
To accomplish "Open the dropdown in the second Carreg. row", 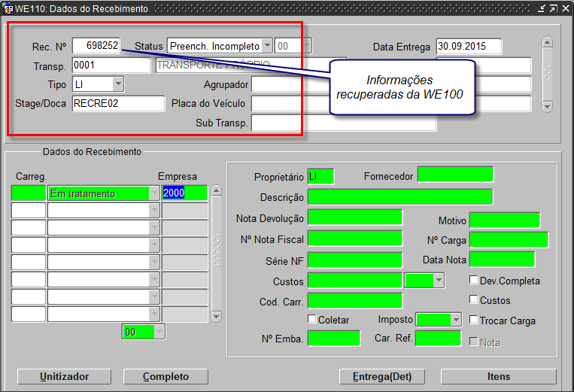I will [x=154, y=211].
